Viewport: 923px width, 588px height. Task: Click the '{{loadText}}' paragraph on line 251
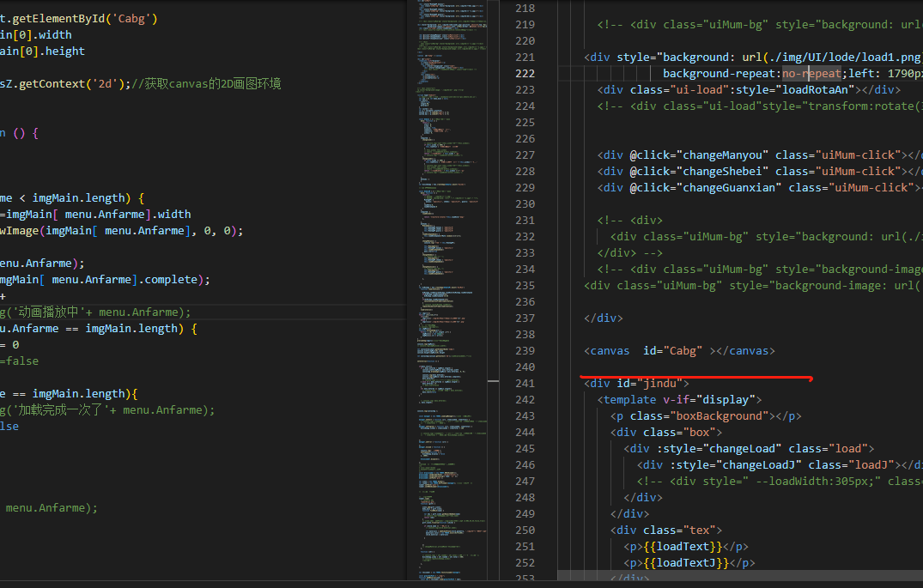(x=686, y=546)
